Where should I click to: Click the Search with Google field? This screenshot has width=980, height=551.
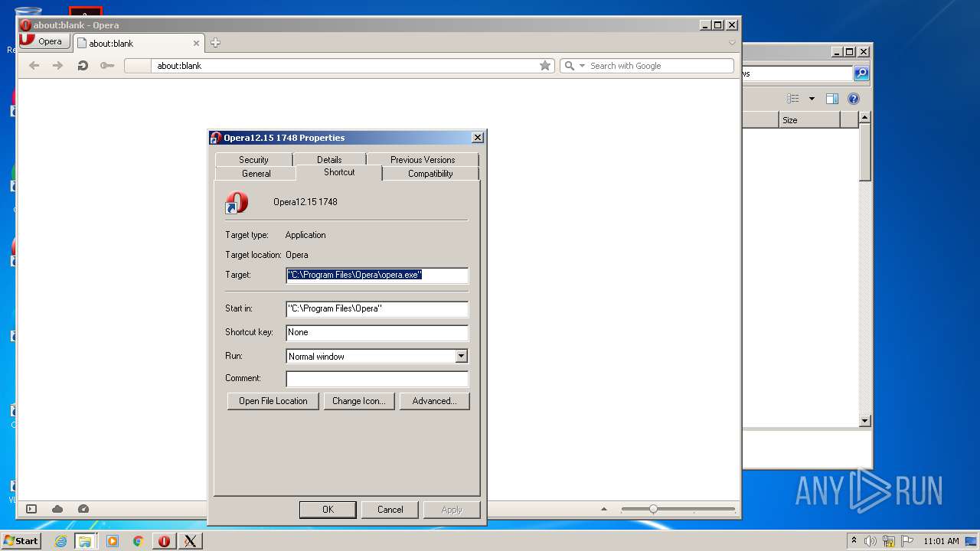[x=658, y=66]
